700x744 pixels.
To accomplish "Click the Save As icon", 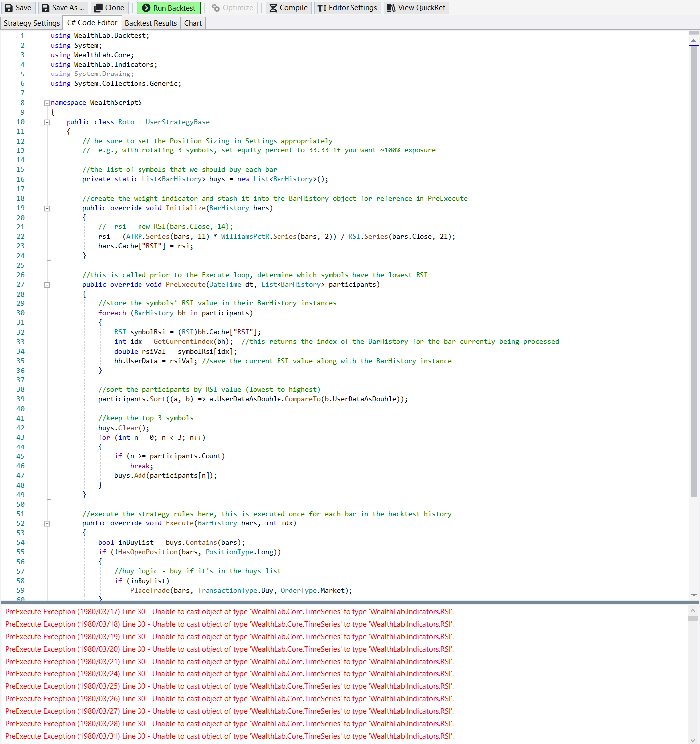I will click(x=46, y=8).
